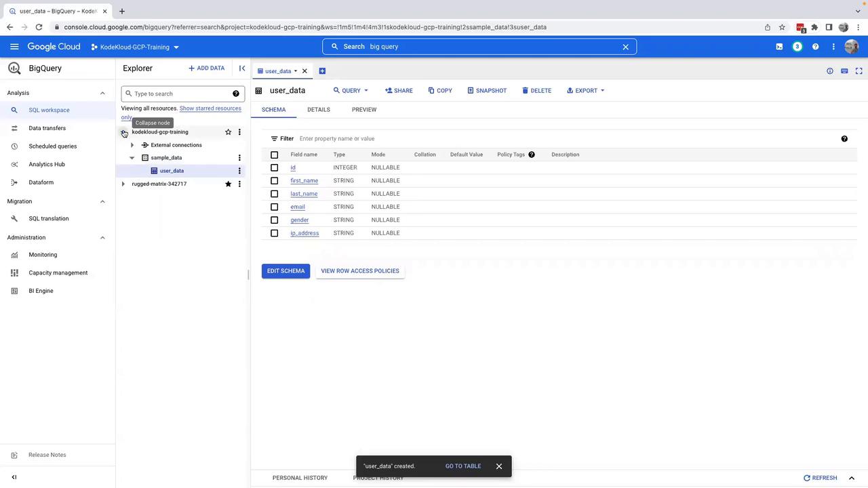This screenshot has height=488, width=868.
Task: Open PERSONAL HISTORY tab
Action: point(300,478)
